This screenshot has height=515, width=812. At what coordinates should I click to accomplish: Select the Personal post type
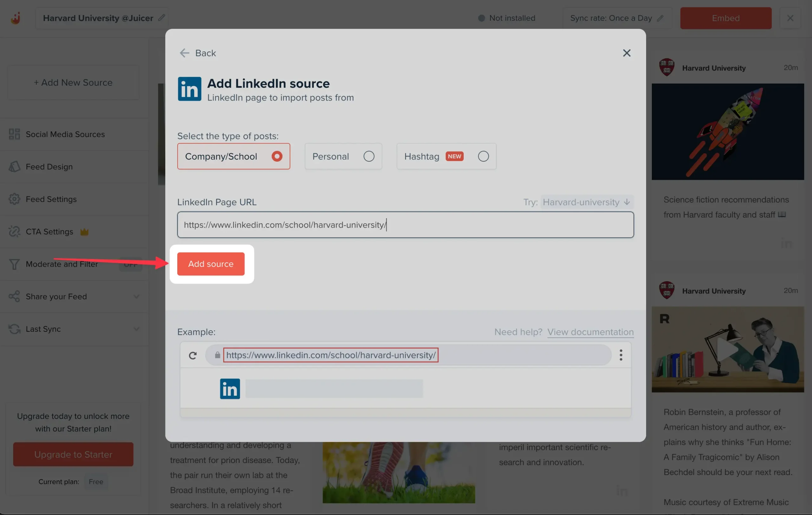tap(343, 156)
